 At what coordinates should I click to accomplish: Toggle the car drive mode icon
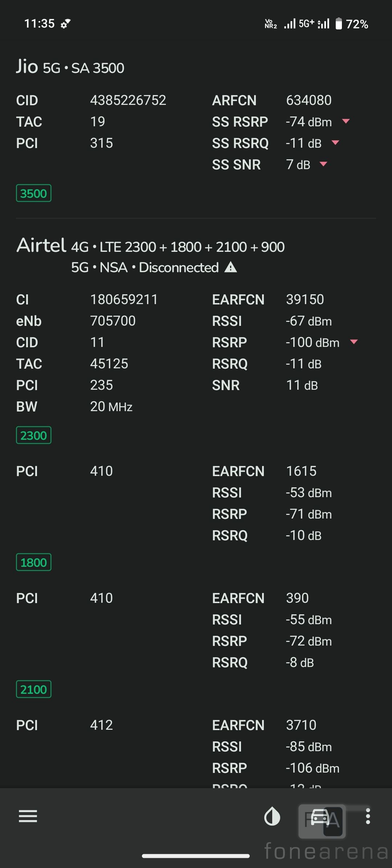pyautogui.click(x=320, y=817)
